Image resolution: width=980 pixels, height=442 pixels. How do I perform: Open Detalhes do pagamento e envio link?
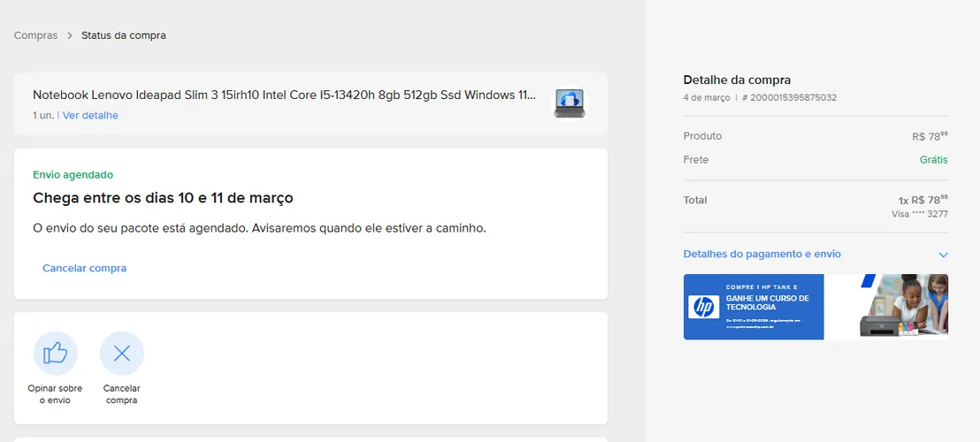point(762,254)
